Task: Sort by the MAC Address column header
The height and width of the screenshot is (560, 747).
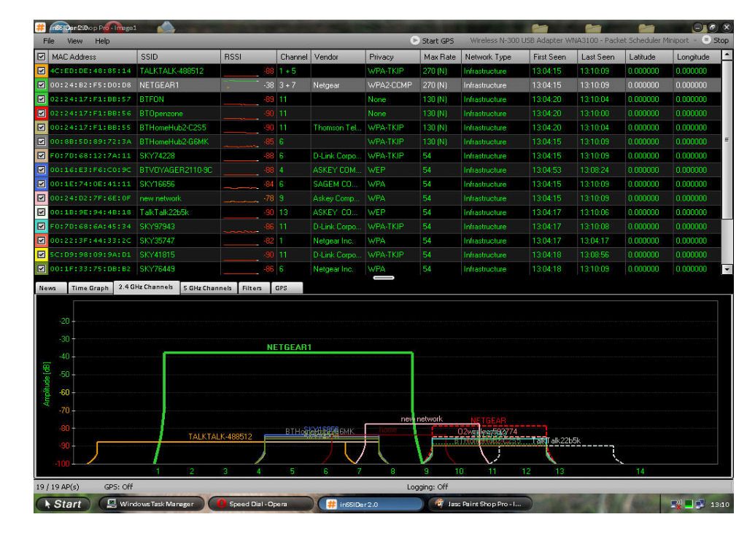Action: 93,57
